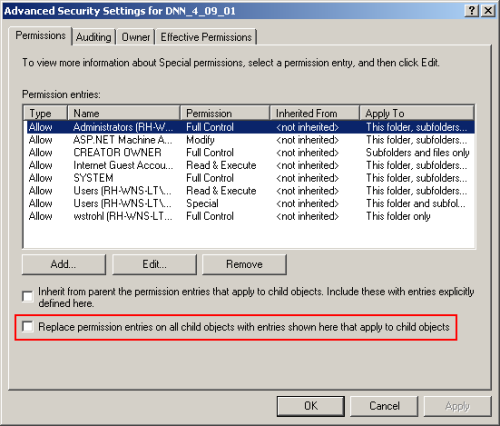
Task: Click Read & Execute in Internet Guest row
Action: click(221, 165)
